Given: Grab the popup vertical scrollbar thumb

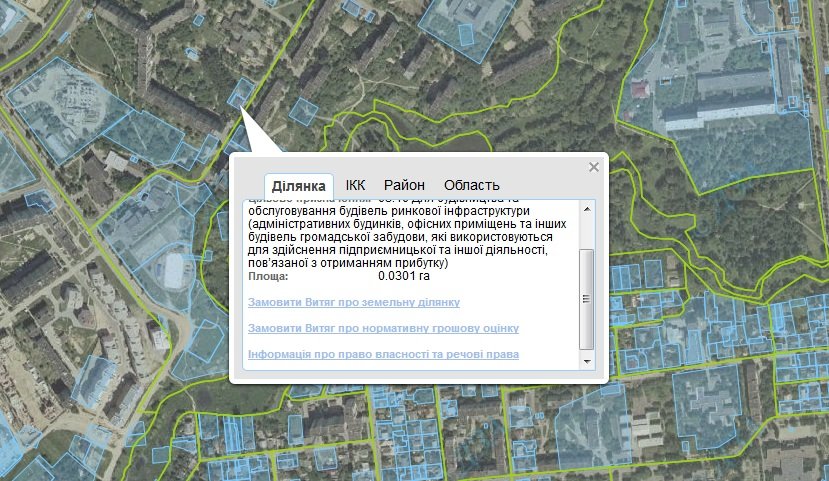Looking at the screenshot, I should click(587, 297).
